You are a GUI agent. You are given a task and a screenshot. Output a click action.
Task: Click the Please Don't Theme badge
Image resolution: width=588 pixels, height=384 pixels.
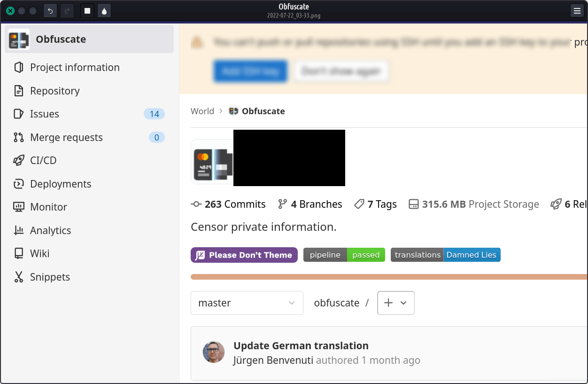(x=244, y=255)
